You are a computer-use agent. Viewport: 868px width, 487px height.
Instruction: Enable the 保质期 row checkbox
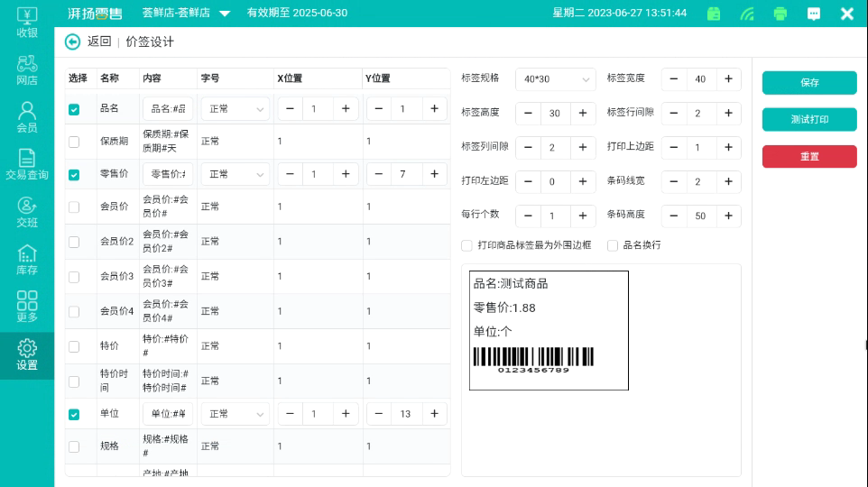click(74, 142)
